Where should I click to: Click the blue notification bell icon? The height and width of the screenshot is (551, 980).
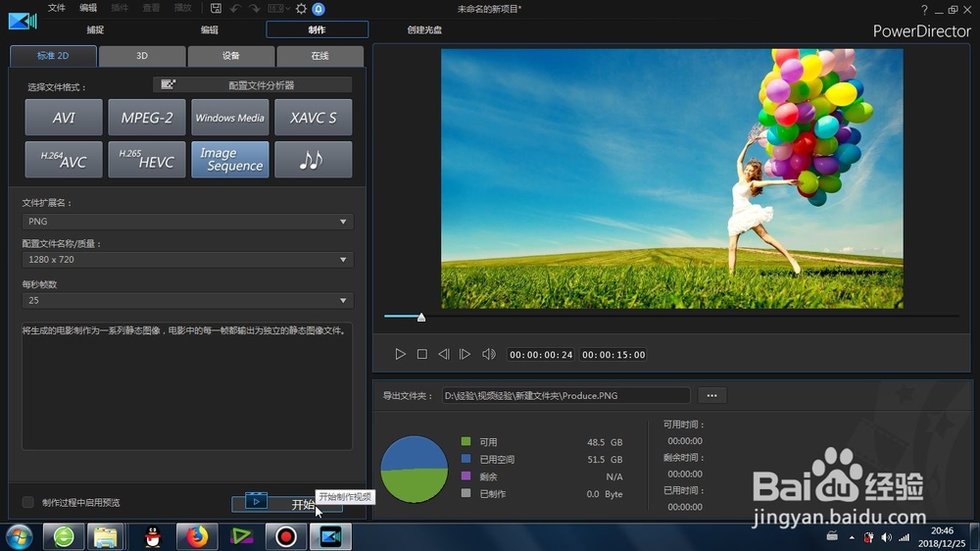[318, 9]
